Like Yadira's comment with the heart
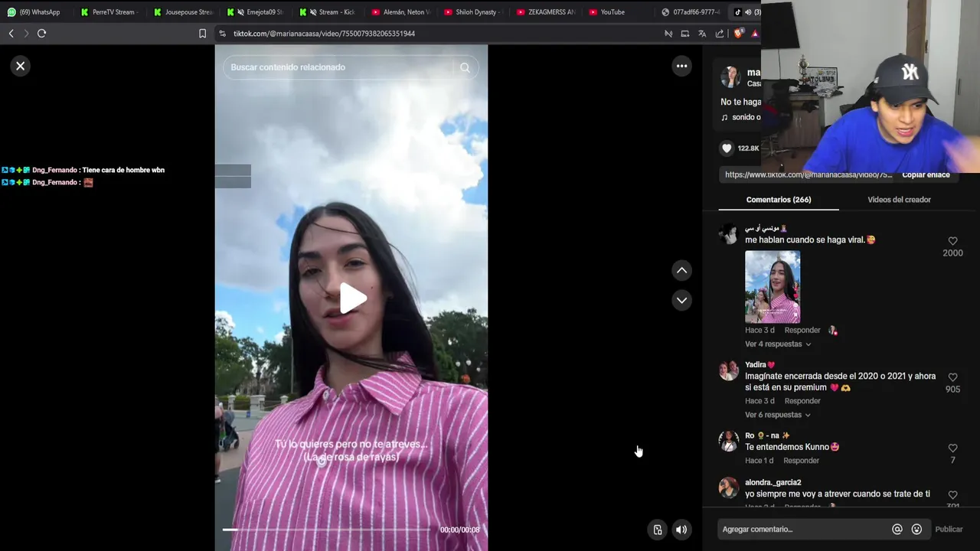 pos(952,377)
